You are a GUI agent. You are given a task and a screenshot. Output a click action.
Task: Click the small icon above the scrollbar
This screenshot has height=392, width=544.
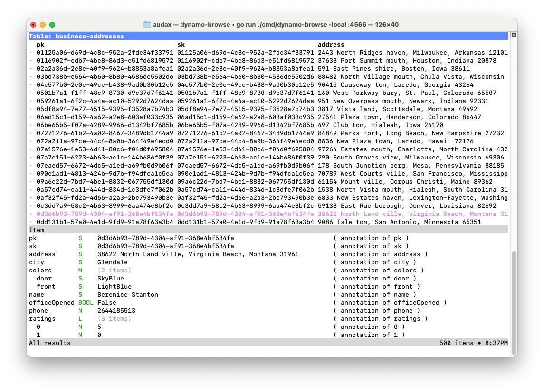[x=513, y=36]
